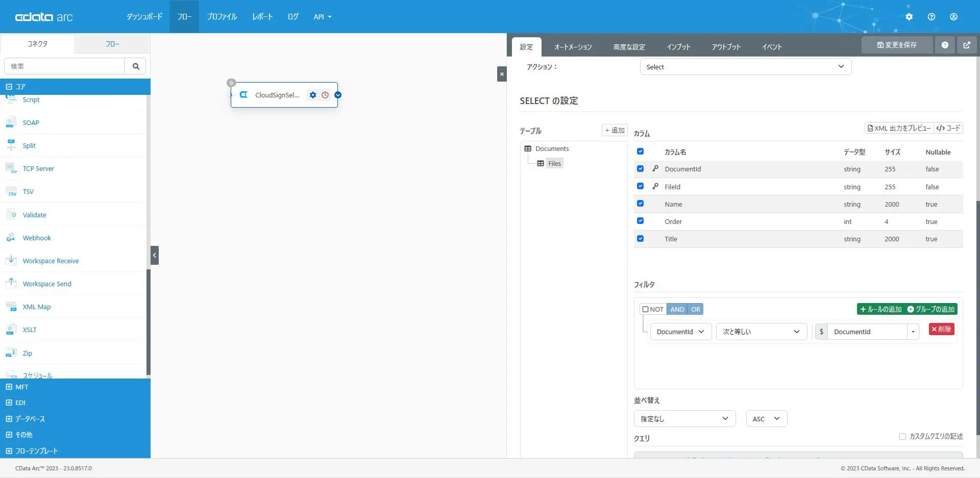Uncheck the Order column checkbox
Screen dimensions: 980x478
(x=641, y=221)
